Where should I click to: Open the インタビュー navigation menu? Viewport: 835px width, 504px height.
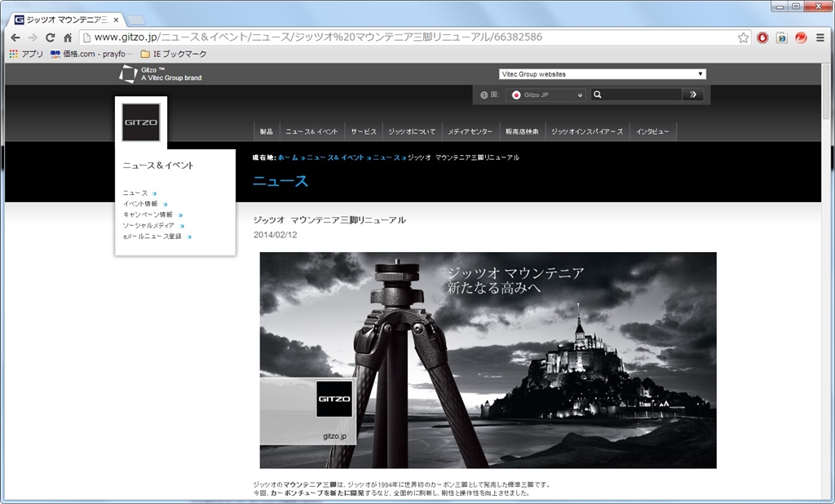pos(652,131)
